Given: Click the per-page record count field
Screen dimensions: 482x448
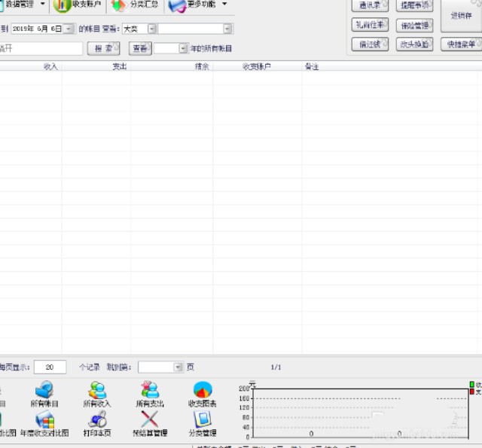Looking at the screenshot, I should 50,367.
